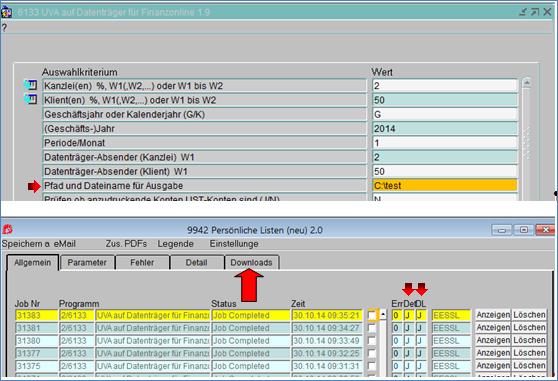Viewport: 558px width, 381px height.
Task: Open Einstellunge menu
Action: 234,244
